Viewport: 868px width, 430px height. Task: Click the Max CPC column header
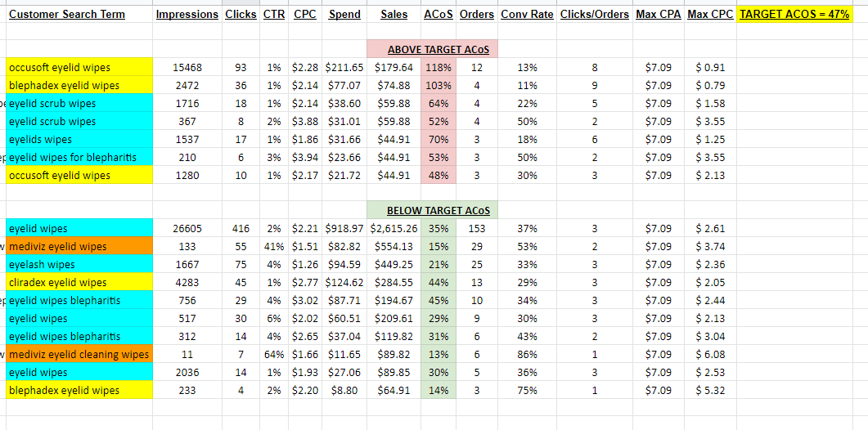[710, 15]
